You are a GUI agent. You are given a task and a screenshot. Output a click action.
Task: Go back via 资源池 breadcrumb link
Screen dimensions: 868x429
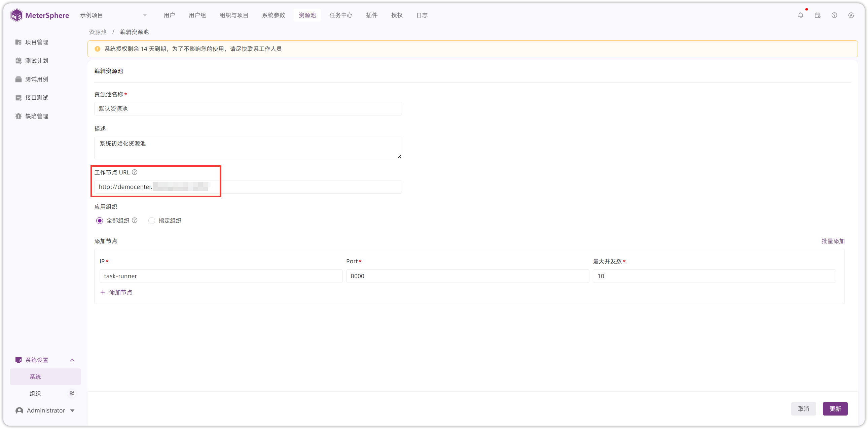pyautogui.click(x=98, y=32)
